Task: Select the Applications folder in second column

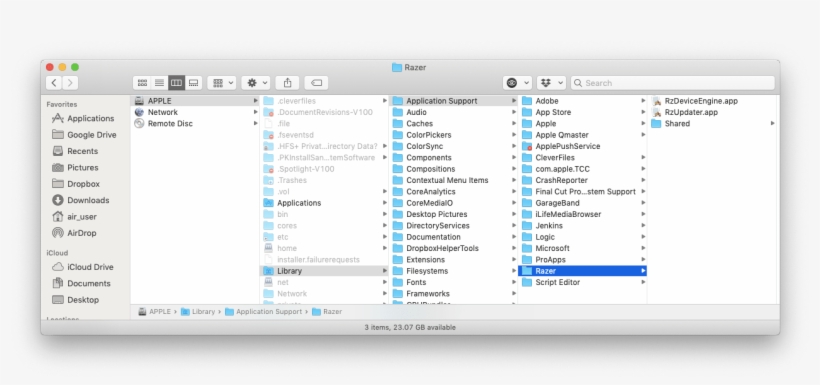Action: click(x=325, y=203)
